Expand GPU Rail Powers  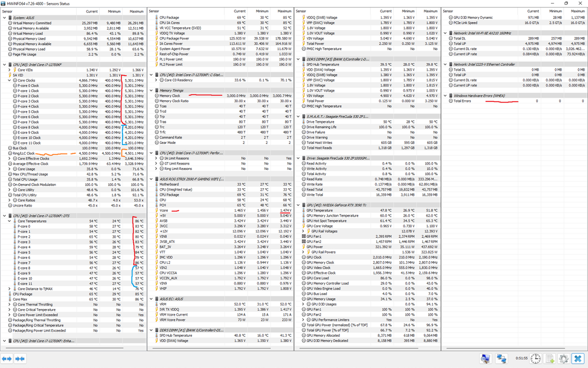click(303, 252)
